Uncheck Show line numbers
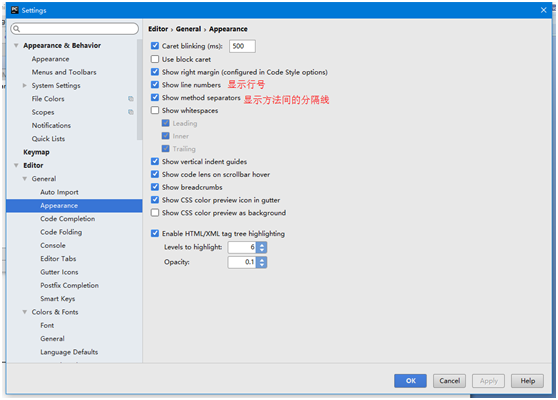The height and width of the screenshot is (400, 558). pos(155,85)
